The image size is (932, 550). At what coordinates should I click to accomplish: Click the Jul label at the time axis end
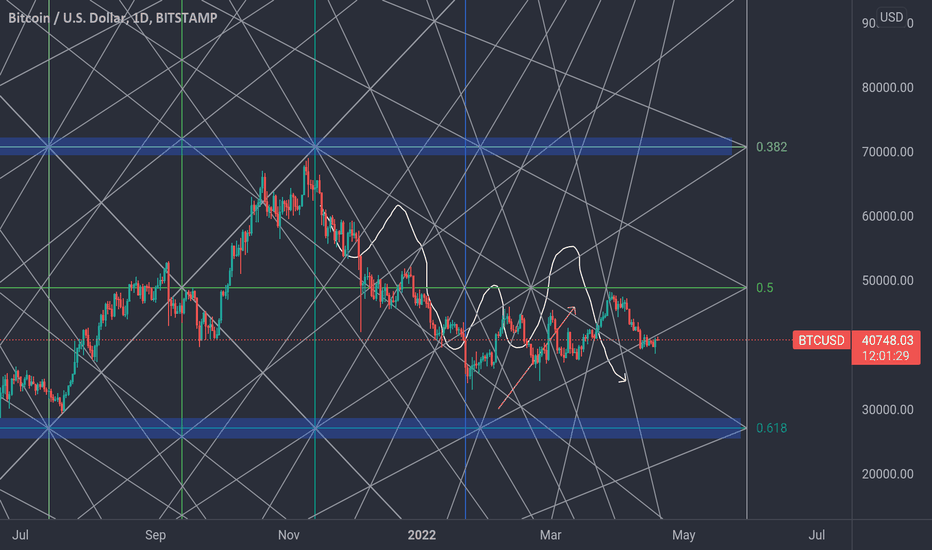(817, 535)
